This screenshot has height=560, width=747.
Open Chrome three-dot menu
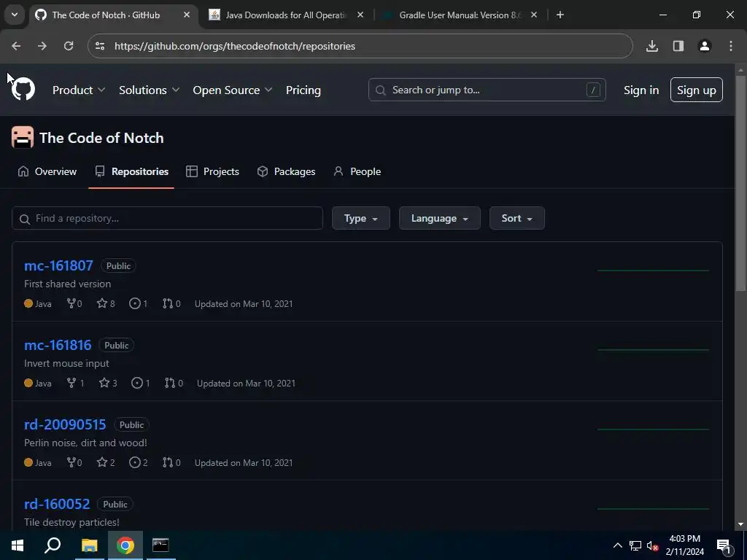(730, 46)
